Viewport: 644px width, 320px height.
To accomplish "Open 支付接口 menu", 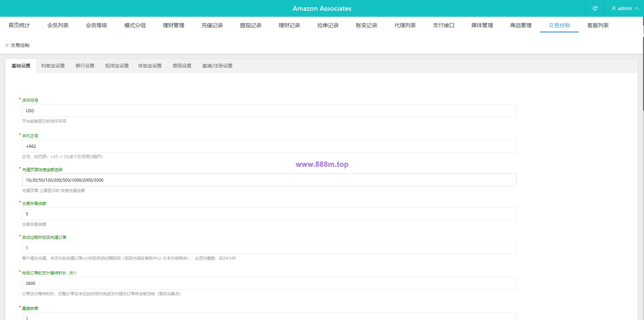I will click(x=443, y=25).
